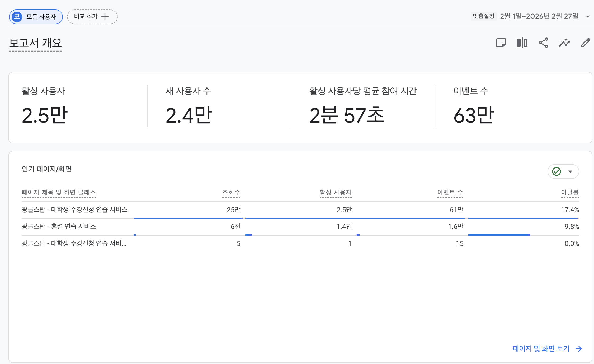Viewport: 594px width, 364px height.
Task: Click the 맞춤설정 label
Action: pos(483,16)
